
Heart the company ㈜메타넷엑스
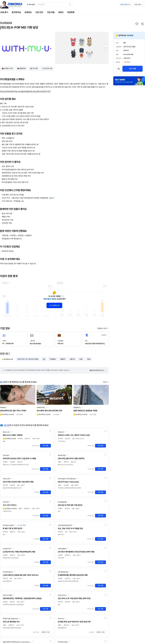pos(47,408)
